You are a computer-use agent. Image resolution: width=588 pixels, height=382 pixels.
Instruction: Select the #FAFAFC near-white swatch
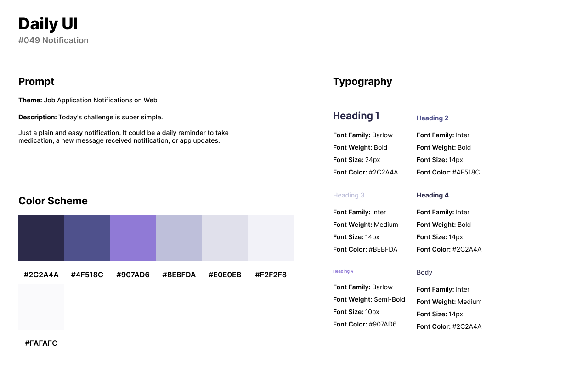tap(41, 306)
